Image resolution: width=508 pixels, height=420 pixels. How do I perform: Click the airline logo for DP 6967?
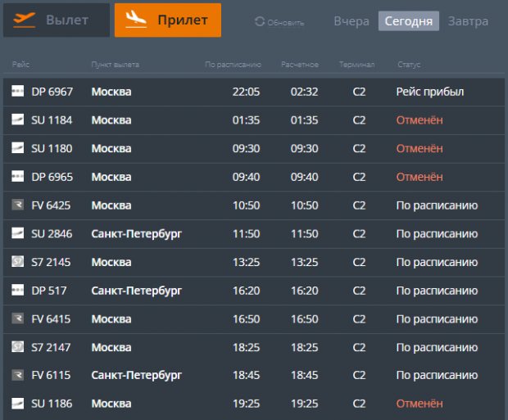pos(18,91)
